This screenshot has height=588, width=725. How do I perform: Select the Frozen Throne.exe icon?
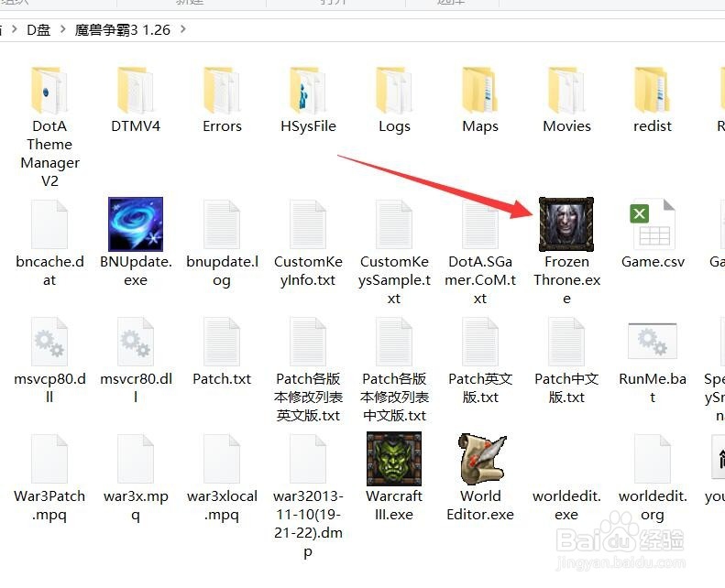click(566, 224)
